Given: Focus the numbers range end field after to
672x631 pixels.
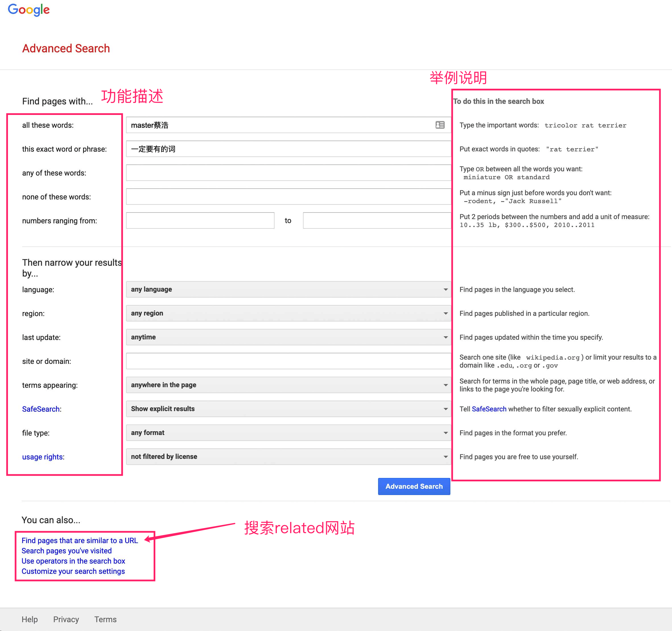Looking at the screenshot, I should click(x=377, y=220).
